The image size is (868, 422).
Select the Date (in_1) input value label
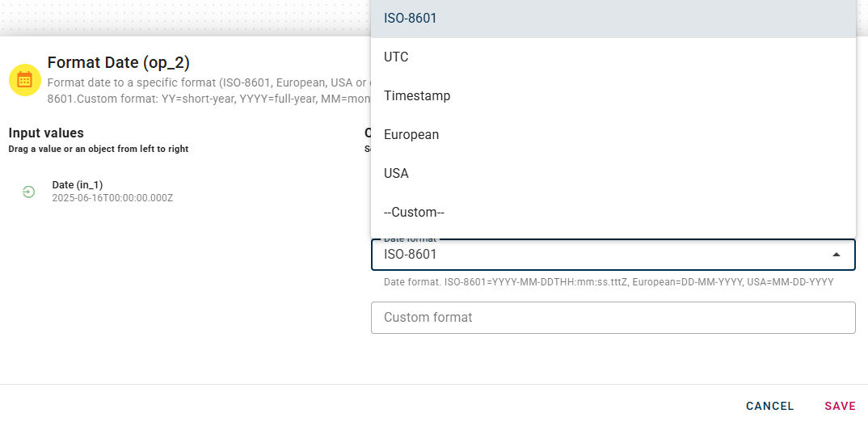[x=79, y=186]
